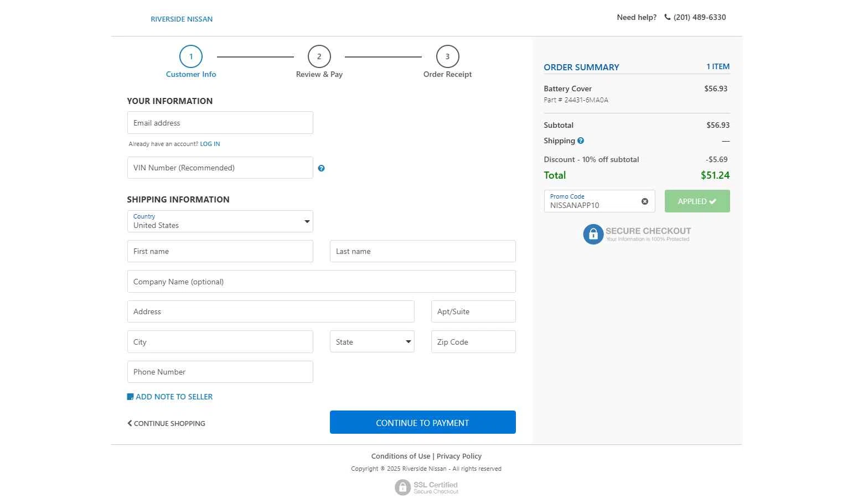This screenshot has width=853, height=504.
Task: Open the Country dropdown
Action: point(220,221)
